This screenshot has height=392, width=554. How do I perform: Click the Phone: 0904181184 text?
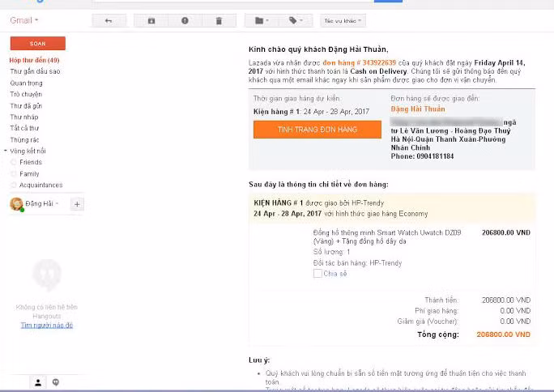point(422,156)
